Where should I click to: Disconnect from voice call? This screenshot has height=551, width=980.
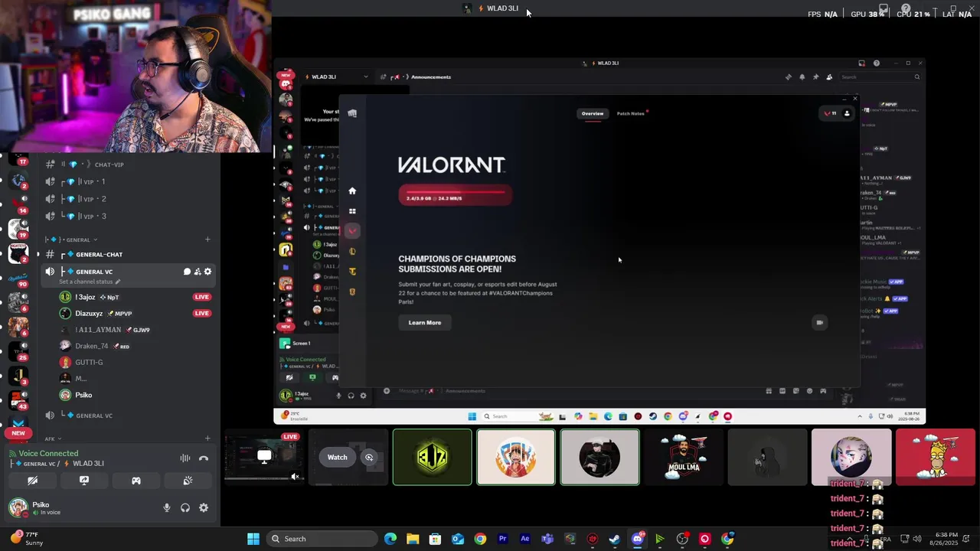[204, 458]
